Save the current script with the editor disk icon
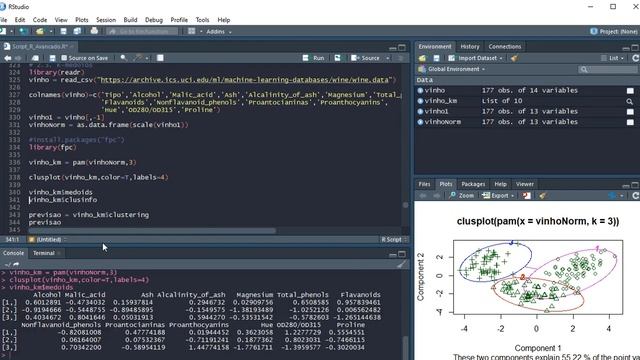This screenshot has width=640, height=360. tap(52, 58)
